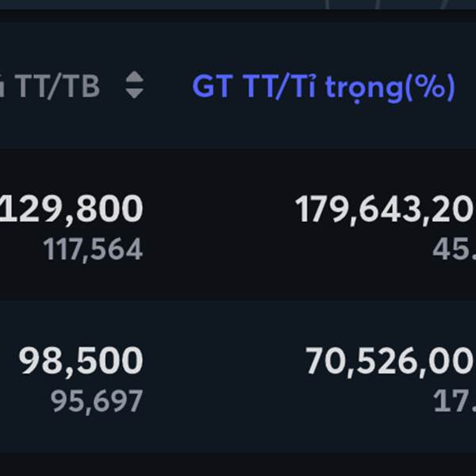Select the GT TT/Tỉ trọng(%) column header
The width and height of the screenshot is (476, 476).
pos(324,87)
